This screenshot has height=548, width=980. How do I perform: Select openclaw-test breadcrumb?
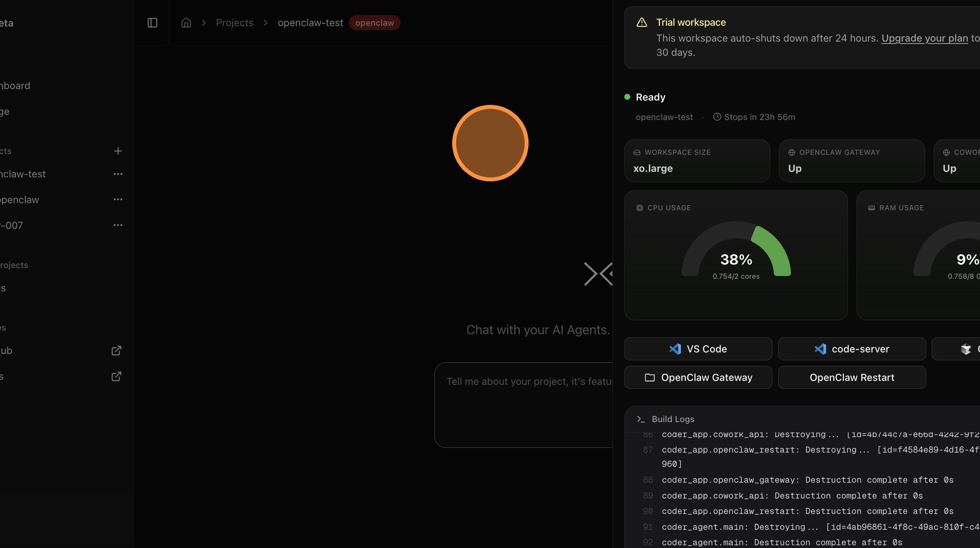310,23
